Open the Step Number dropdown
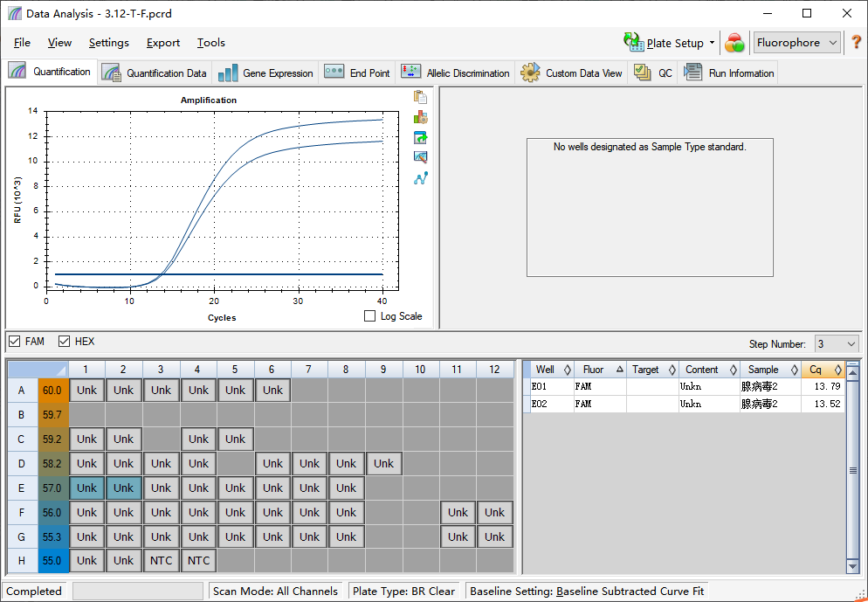The height and width of the screenshot is (602, 868). point(836,344)
